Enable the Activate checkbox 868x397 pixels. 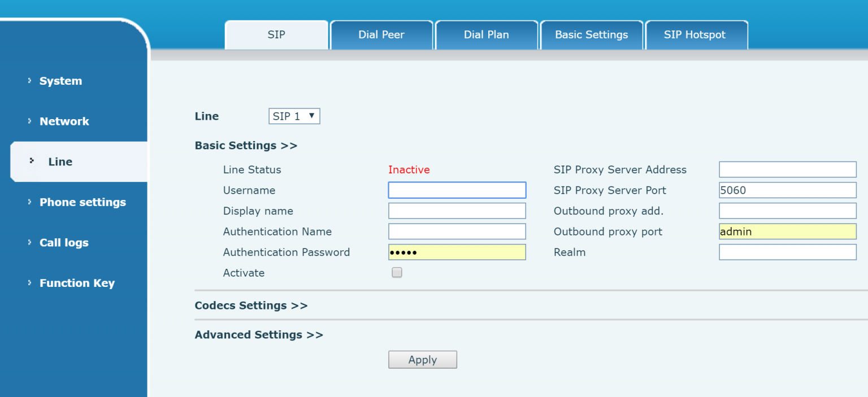397,273
